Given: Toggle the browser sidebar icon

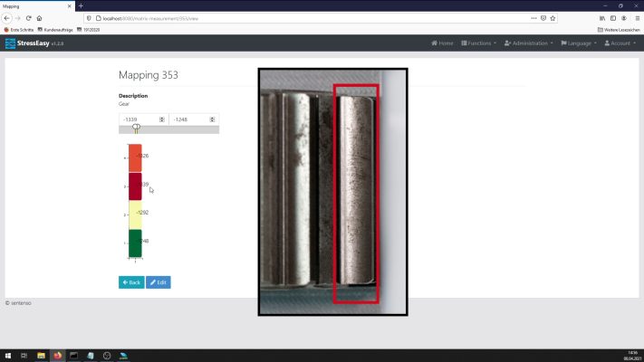Looking at the screenshot, I should (613, 18).
